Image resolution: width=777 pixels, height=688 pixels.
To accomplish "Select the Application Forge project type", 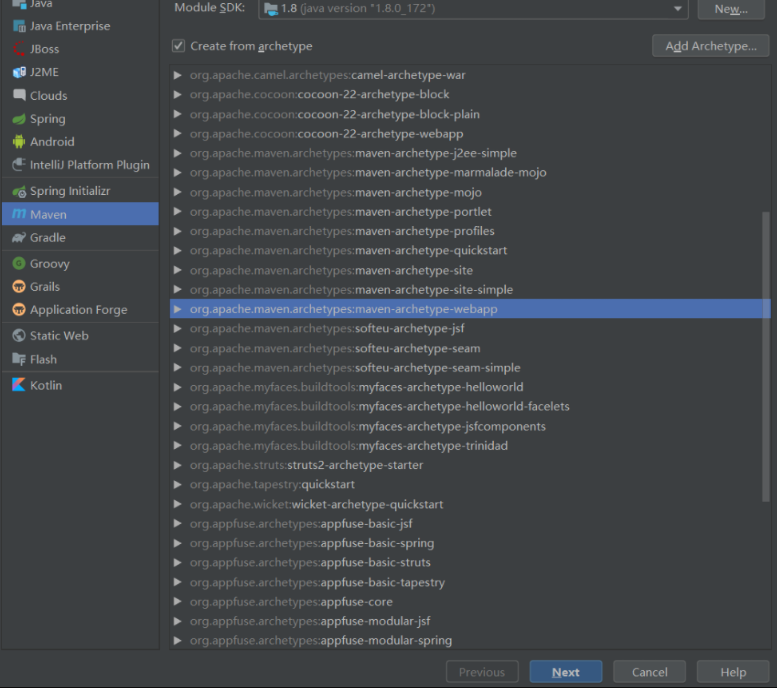I will click(80, 310).
